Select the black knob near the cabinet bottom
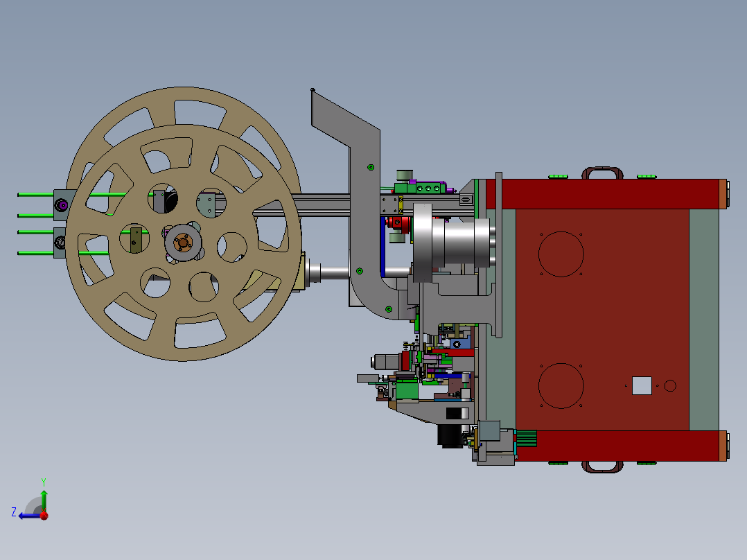This screenshot has height=560, width=747. (450, 436)
